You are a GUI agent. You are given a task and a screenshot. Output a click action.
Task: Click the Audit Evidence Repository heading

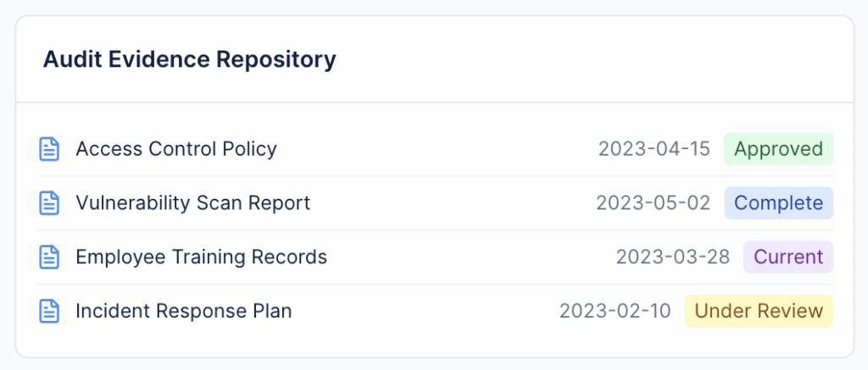190,60
